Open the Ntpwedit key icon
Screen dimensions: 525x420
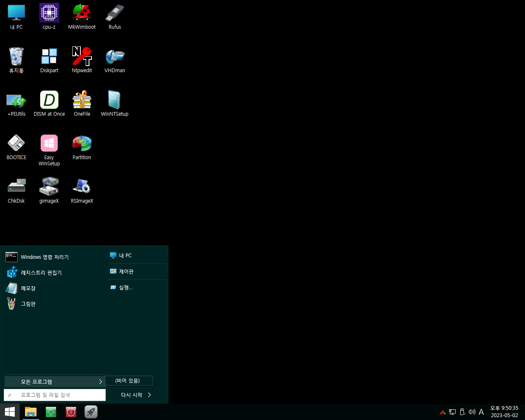coord(82,60)
